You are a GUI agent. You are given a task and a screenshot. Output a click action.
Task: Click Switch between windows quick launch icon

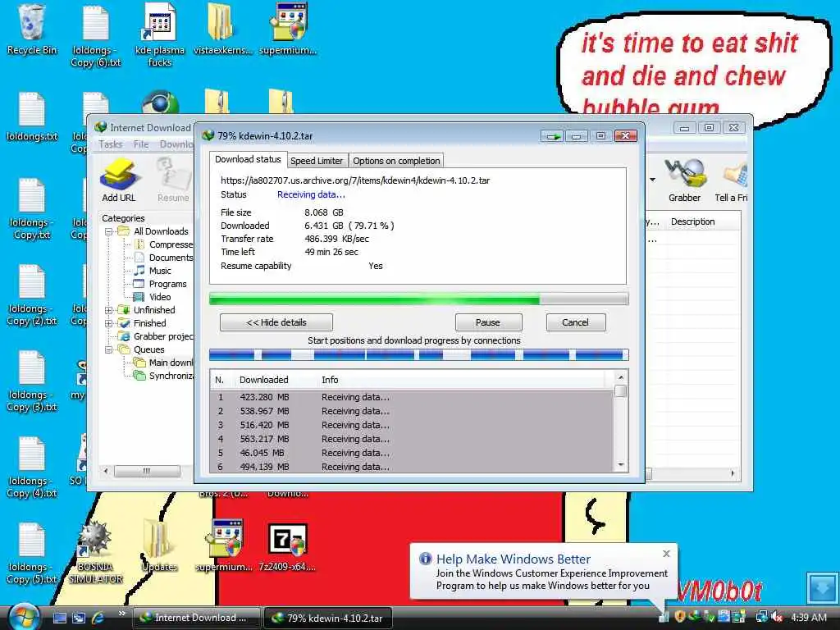pyautogui.click(x=79, y=618)
